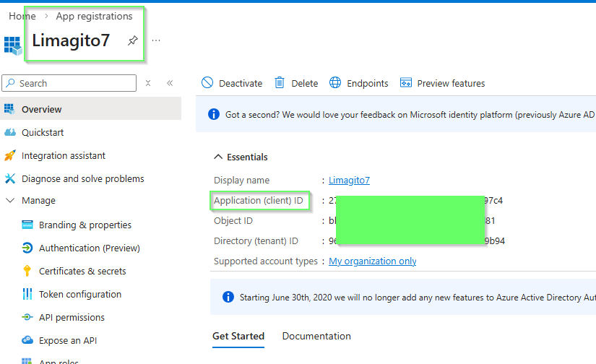The height and width of the screenshot is (364, 596).
Task: Click the Manage section label
Action: (38, 200)
